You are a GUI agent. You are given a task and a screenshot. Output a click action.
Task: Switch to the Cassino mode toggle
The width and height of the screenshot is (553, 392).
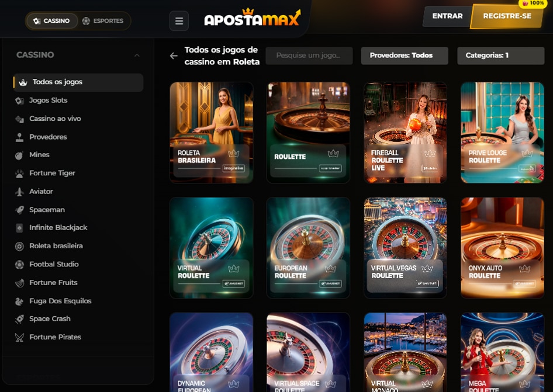point(51,21)
